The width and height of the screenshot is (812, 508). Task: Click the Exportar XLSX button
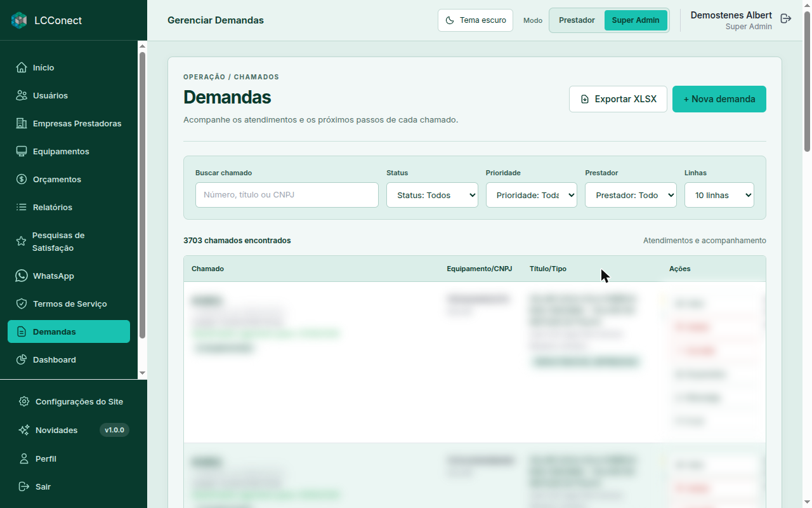coord(618,99)
